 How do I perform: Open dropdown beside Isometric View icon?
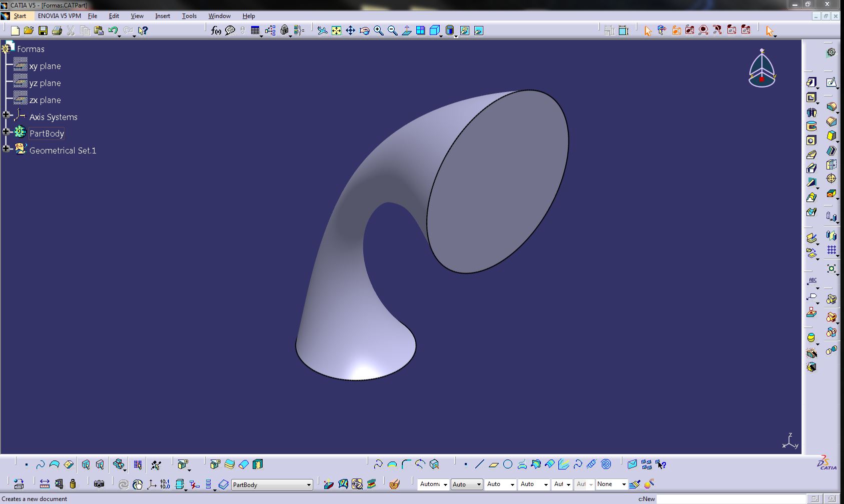point(441,36)
